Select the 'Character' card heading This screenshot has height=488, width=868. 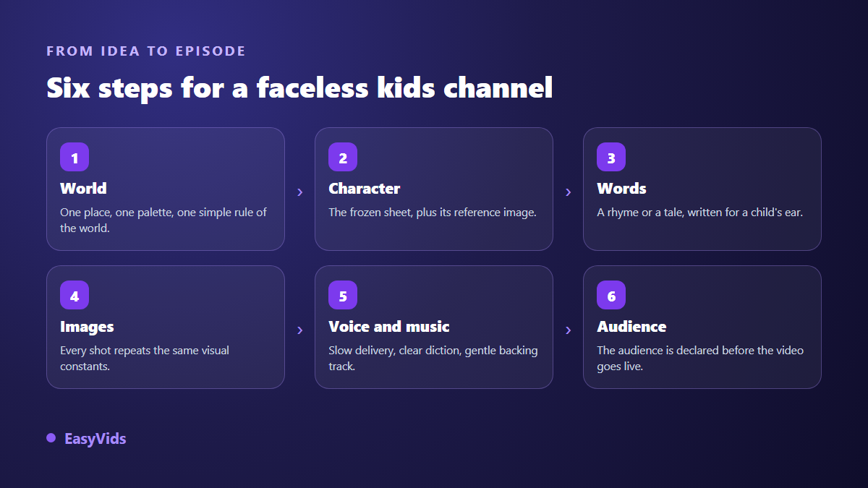tap(364, 189)
